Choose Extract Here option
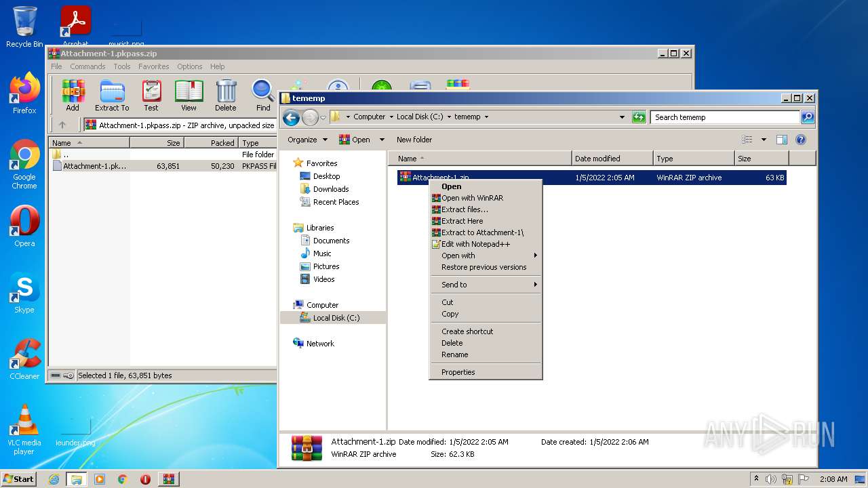Image resolution: width=868 pixels, height=488 pixels. tap(486, 221)
